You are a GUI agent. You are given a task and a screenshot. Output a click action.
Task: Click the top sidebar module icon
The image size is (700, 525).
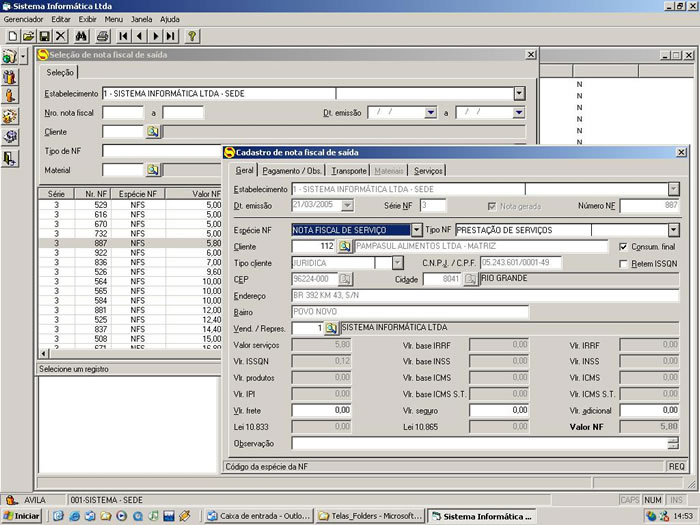[10, 56]
